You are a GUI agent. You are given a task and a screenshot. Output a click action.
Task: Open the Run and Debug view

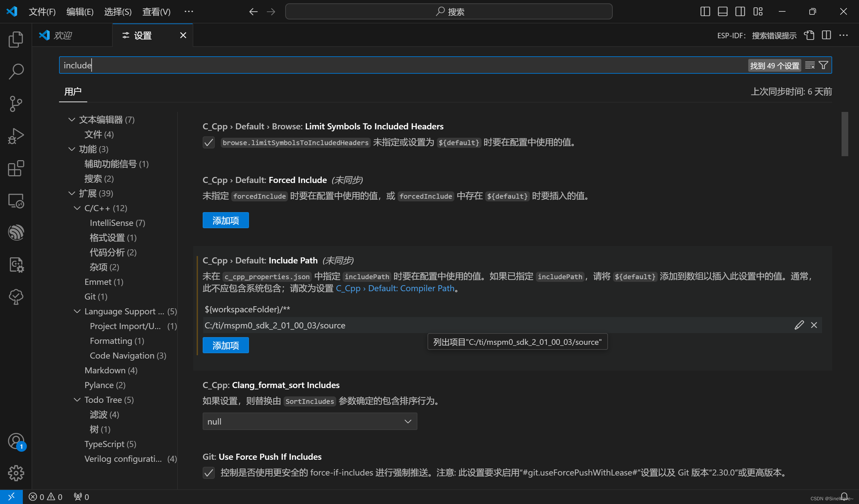click(x=16, y=136)
